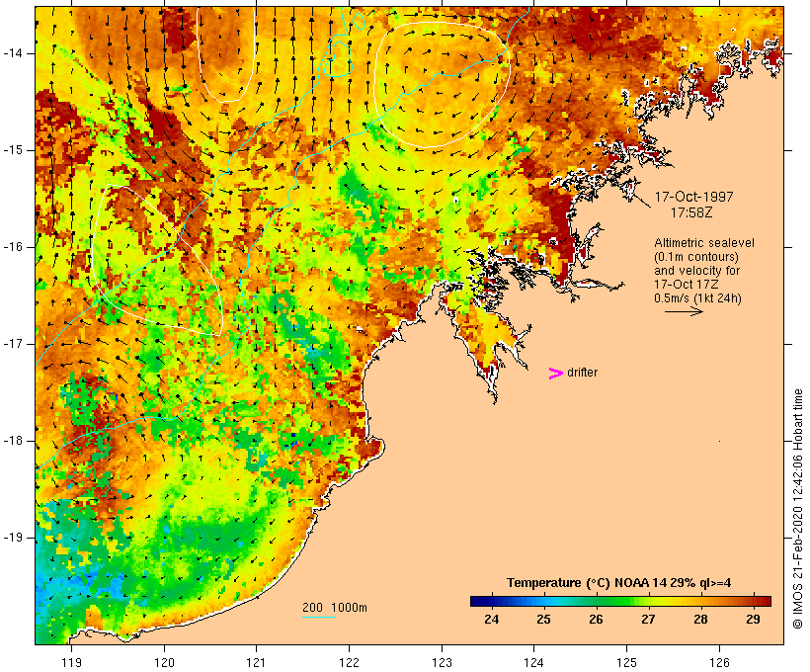Click the longitude label '122'
Image resolution: width=810 pixels, height=672 pixels.
pos(350,662)
